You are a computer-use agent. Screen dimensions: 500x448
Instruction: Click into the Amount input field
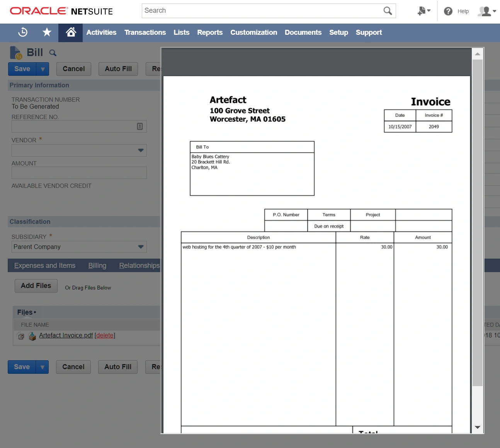pos(79,173)
